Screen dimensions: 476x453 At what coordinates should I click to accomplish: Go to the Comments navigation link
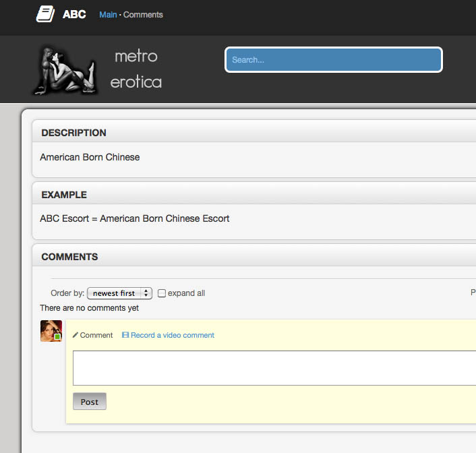click(x=143, y=15)
